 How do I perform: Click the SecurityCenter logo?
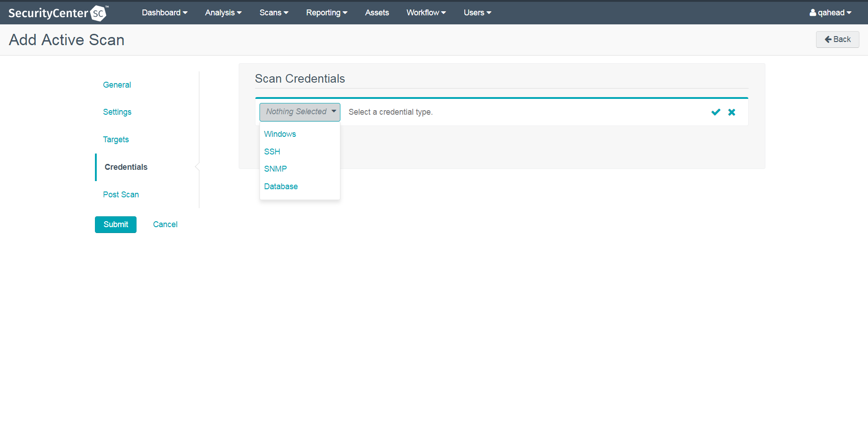[x=58, y=13]
